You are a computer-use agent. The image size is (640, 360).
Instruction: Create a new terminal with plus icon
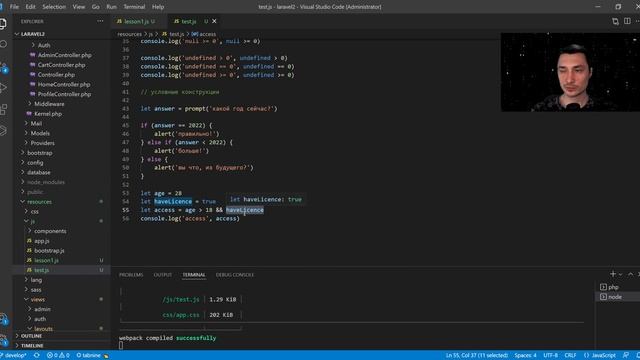[613, 274]
